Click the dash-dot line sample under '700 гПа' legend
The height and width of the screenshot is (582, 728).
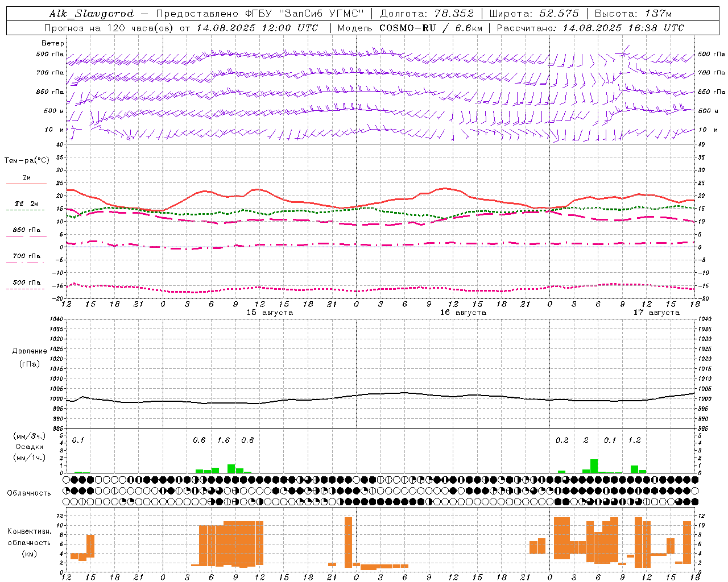tap(26, 263)
